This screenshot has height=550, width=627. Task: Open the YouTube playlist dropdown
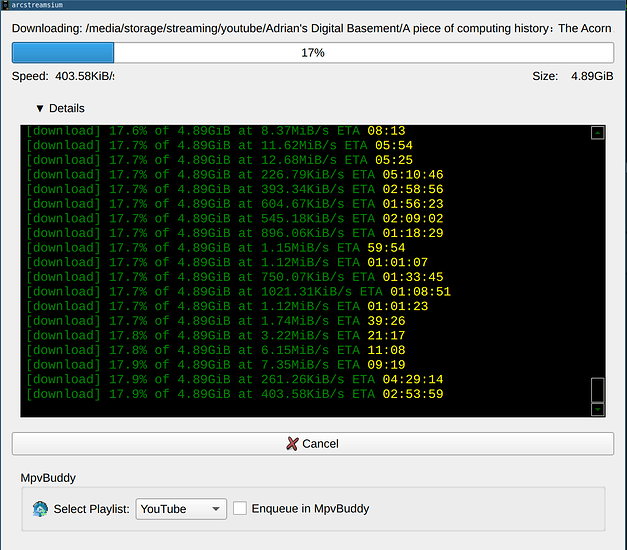pyautogui.click(x=181, y=509)
